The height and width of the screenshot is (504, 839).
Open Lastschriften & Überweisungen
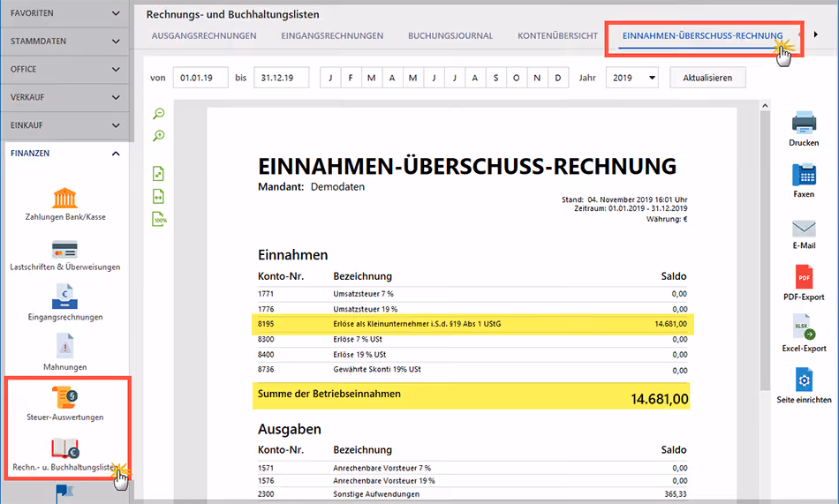pos(64,255)
